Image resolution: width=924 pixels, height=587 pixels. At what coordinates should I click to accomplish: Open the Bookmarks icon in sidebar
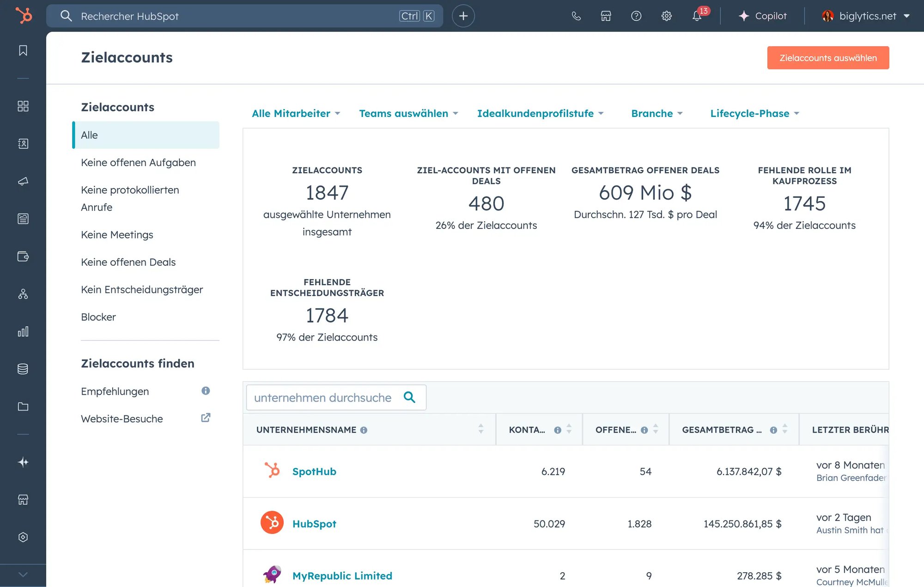pyautogui.click(x=23, y=51)
